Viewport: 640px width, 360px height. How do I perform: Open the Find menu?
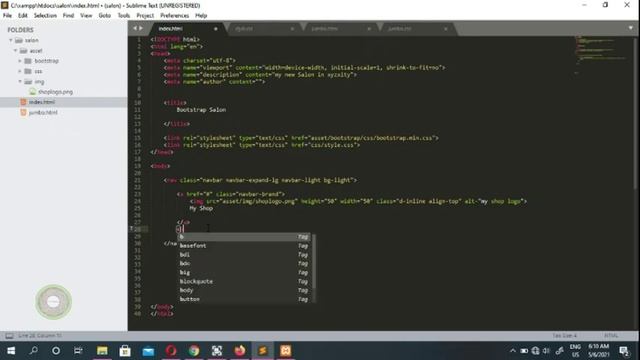(68, 16)
